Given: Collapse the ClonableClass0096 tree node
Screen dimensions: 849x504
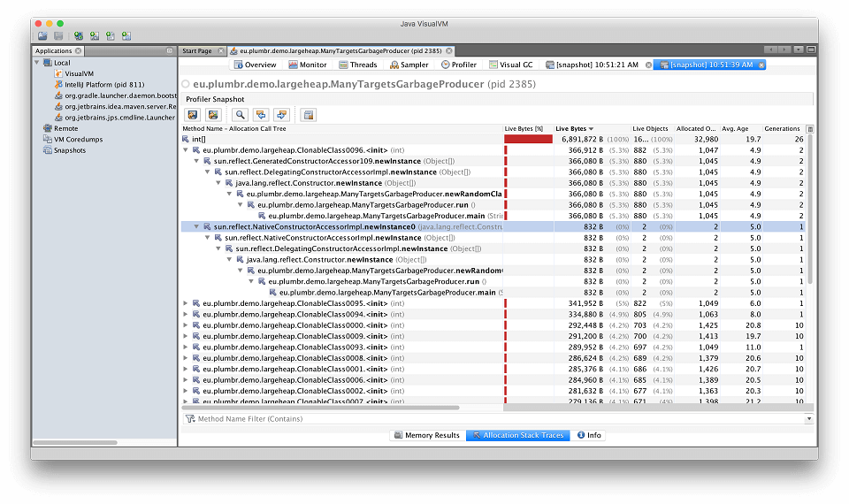Looking at the screenshot, I should 186,150.
